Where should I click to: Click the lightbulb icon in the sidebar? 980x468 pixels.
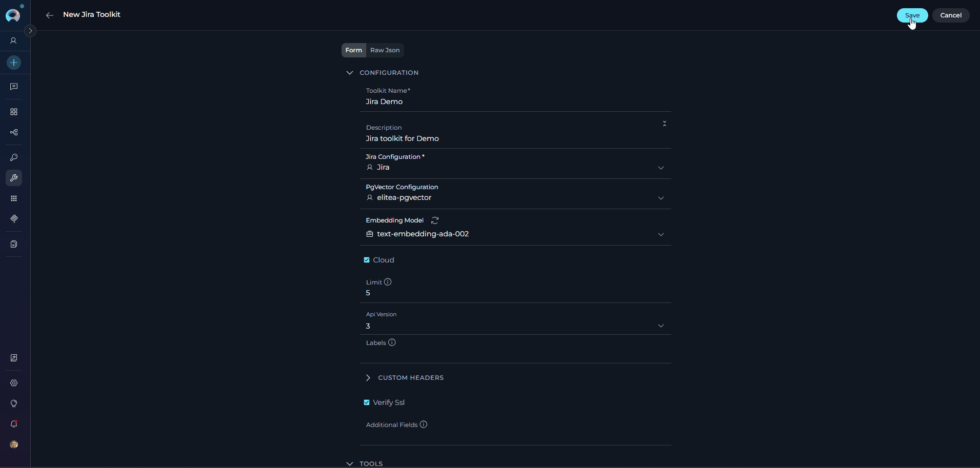coord(14,403)
